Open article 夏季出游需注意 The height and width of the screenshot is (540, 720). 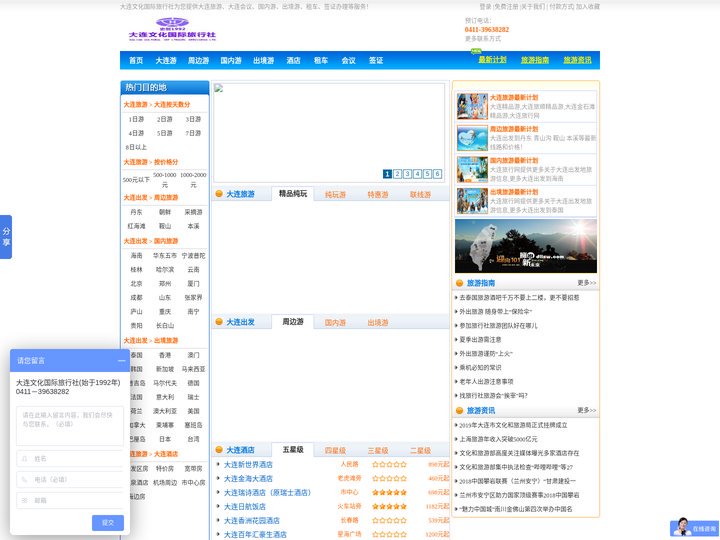(x=480, y=339)
